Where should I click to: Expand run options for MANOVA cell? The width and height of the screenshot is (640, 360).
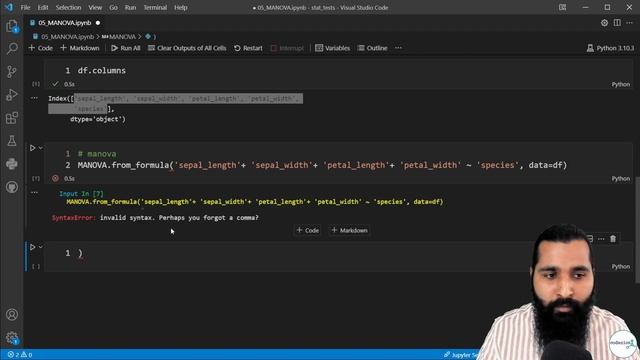tap(41, 148)
